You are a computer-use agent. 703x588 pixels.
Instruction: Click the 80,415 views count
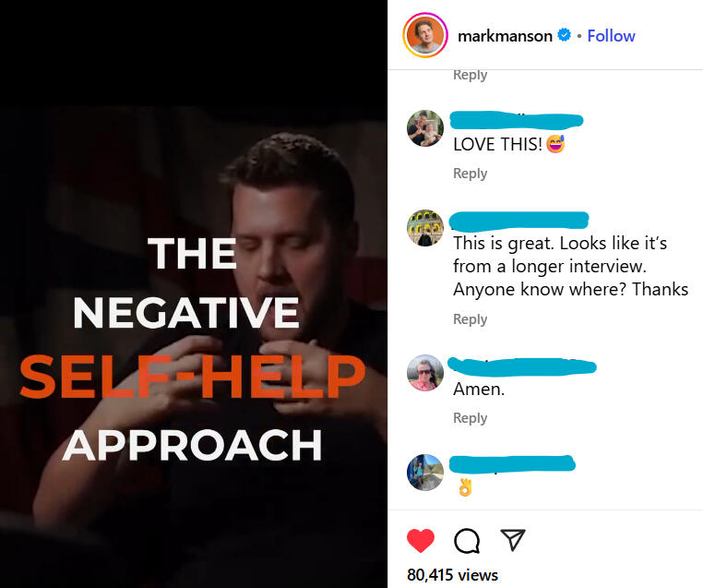pyautogui.click(x=452, y=575)
